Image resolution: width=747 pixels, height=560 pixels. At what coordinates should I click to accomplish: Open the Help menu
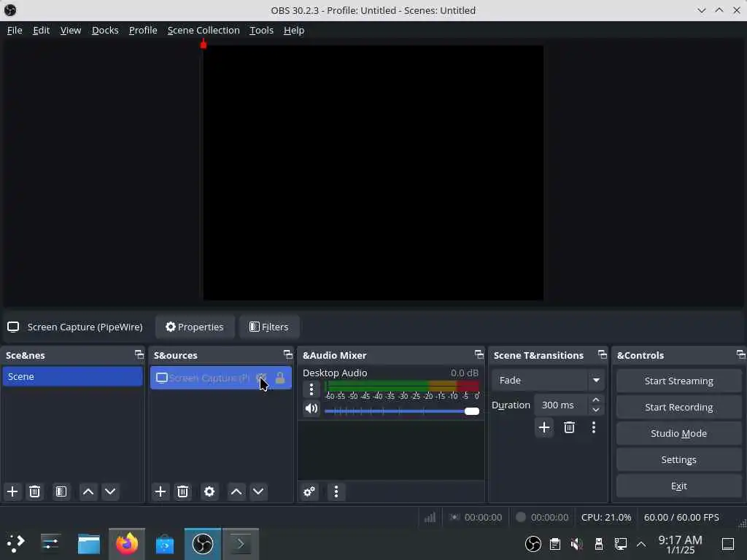pos(294,30)
